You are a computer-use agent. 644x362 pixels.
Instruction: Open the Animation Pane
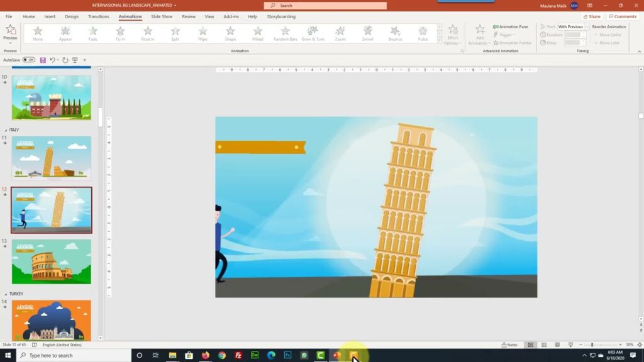pyautogui.click(x=511, y=26)
